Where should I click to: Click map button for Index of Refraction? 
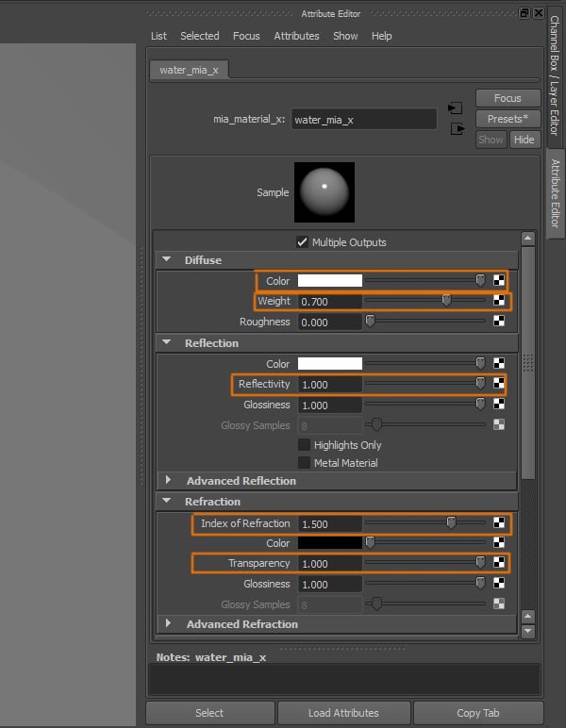tap(499, 523)
